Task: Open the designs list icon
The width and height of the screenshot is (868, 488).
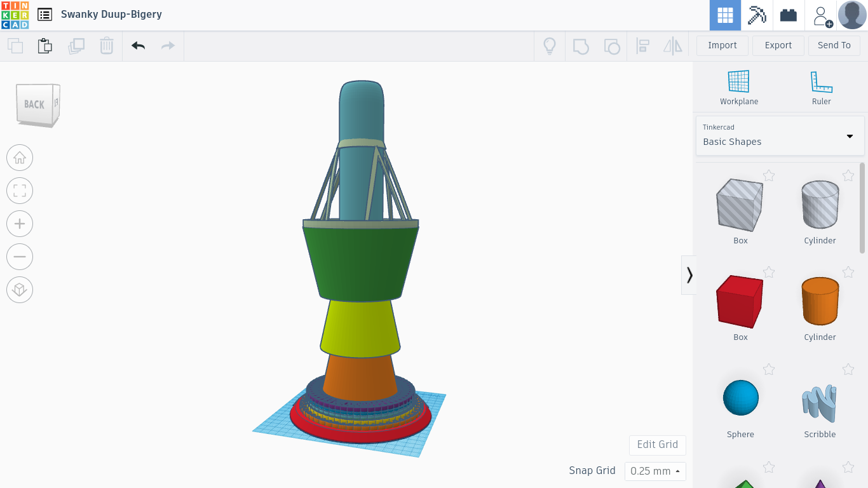Action: [x=44, y=15]
